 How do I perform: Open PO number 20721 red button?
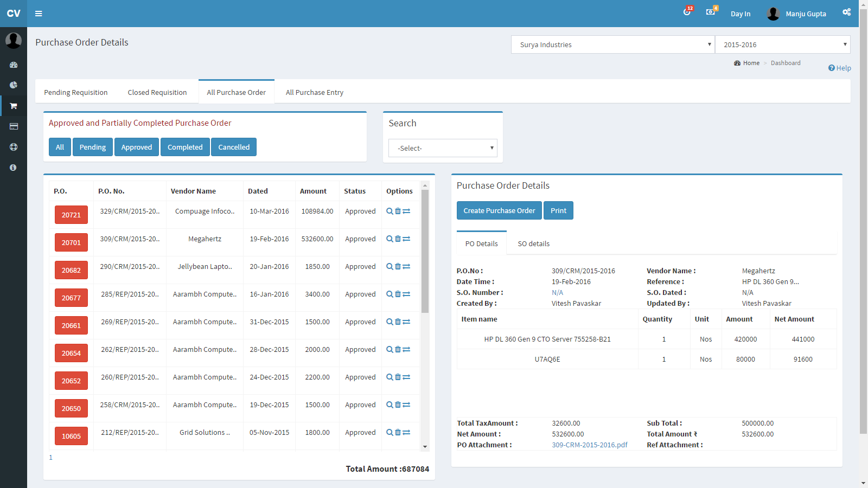click(x=71, y=215)
